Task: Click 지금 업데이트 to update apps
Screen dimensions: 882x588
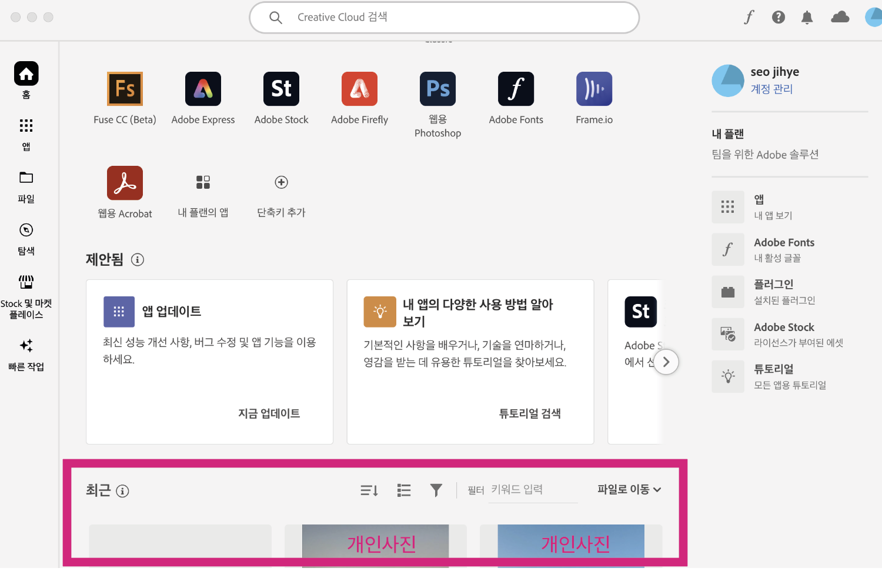Action: [269, 413]
